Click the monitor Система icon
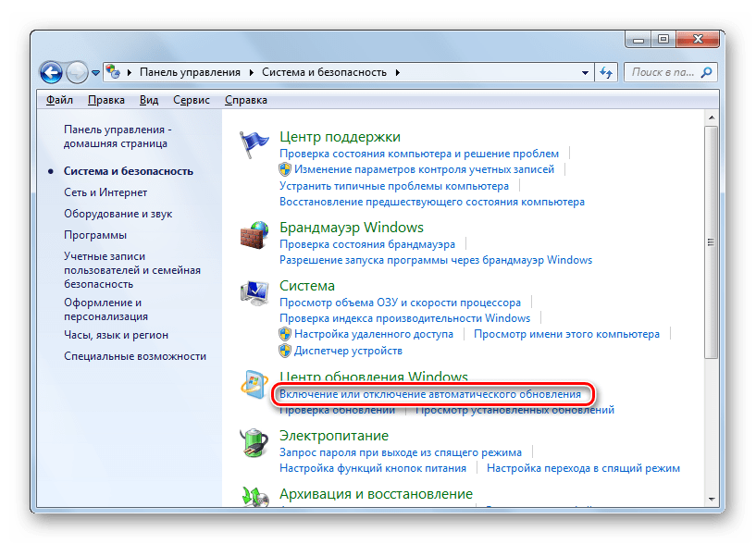Screen dimensions: 756x544 coord(254,292)
